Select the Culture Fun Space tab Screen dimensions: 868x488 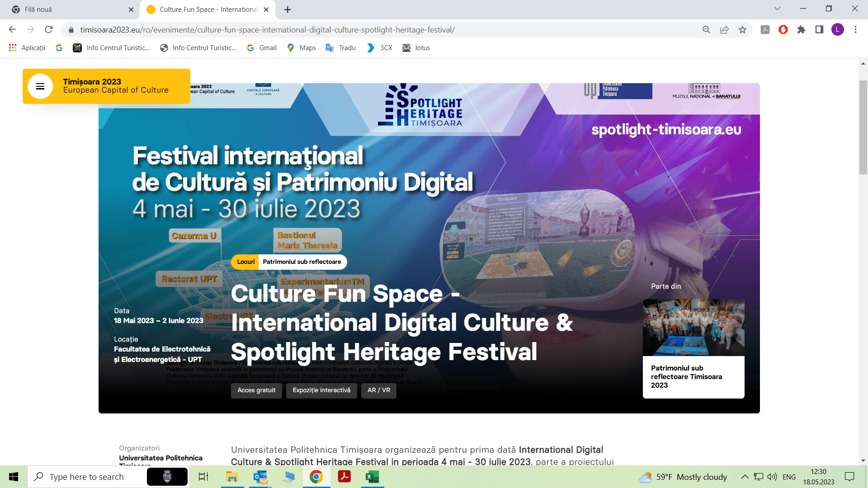point(208,9)
